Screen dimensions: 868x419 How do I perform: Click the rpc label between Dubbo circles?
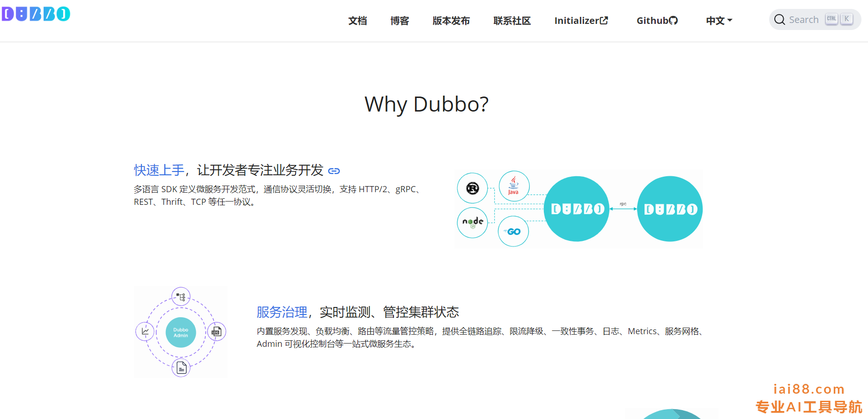coord(623,204)
